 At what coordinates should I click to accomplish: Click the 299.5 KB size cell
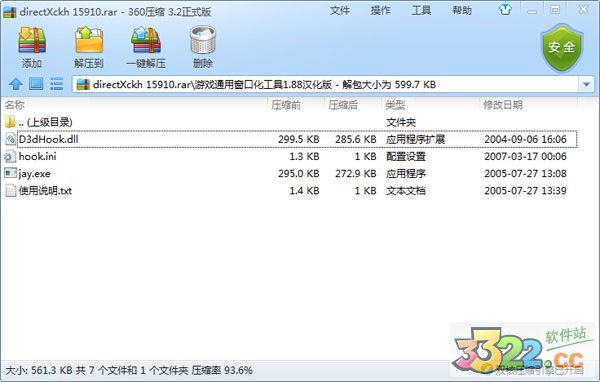click(298, 139)
